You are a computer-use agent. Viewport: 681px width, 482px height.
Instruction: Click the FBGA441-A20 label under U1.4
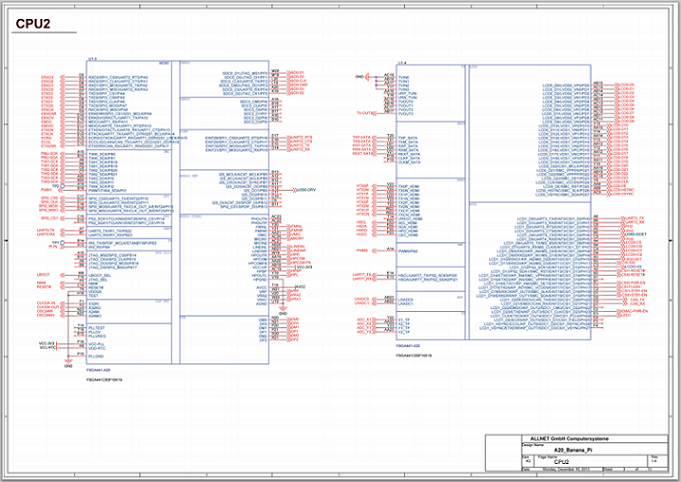[407, 346]
